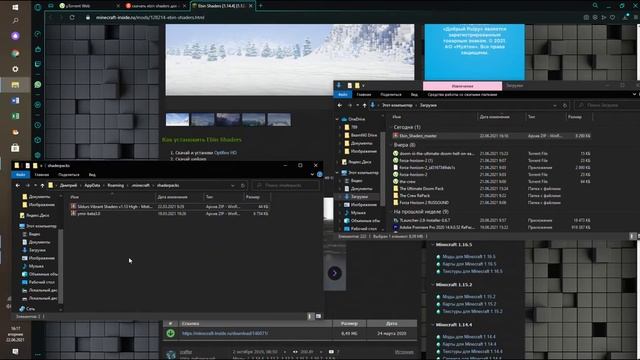The width and height of the screenshot is (640, 360).
Task: Open BeamNG Drive folder in Загрузки tree
Action: point(360,135)
